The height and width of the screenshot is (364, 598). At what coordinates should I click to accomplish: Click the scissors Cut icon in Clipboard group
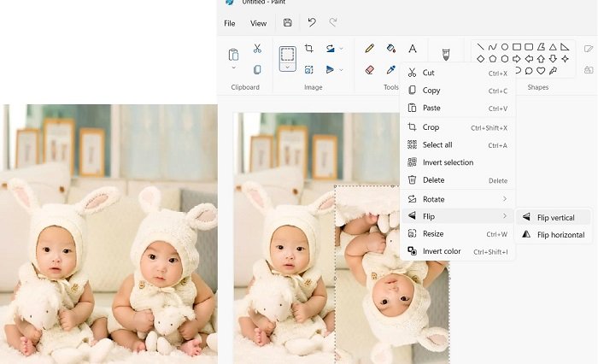pyautogui.click(x=257, y=49)
